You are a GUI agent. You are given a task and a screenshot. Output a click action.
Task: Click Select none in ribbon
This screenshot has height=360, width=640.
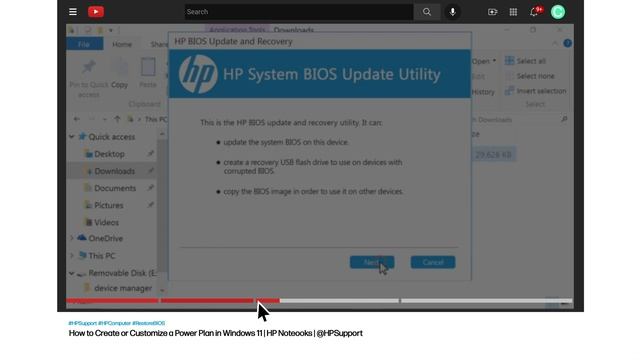tap(530, 76)
